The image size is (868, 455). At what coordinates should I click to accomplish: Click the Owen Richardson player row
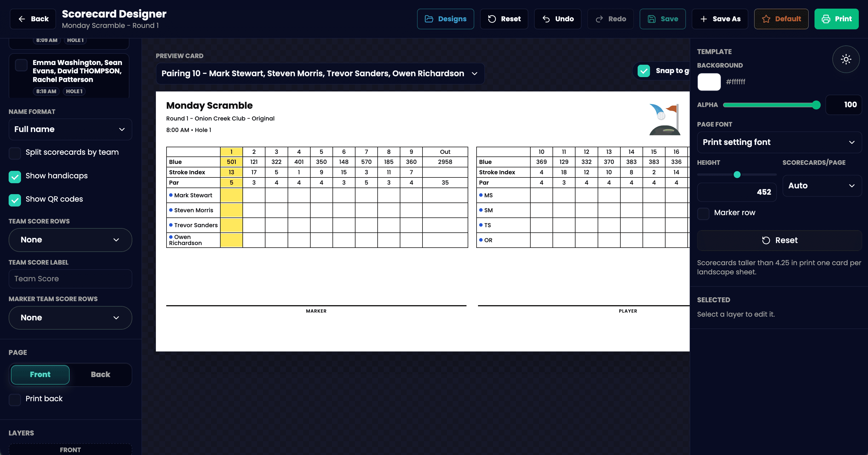click(317, 240)
